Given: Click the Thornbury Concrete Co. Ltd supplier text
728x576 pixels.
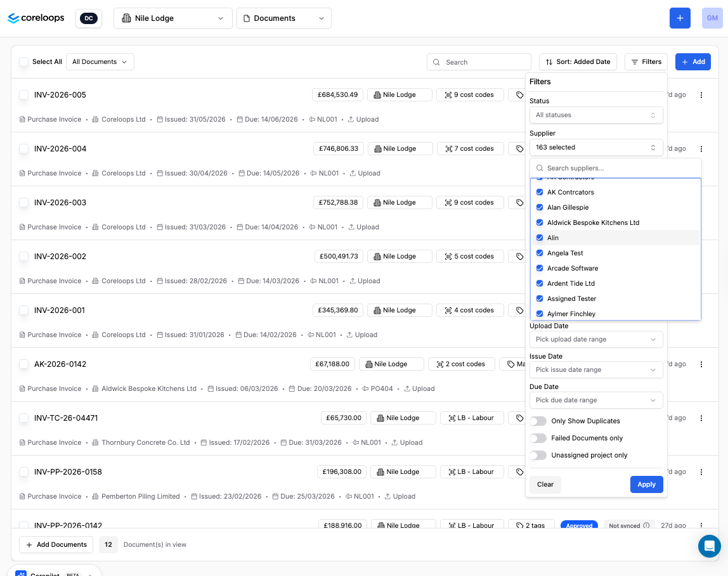Looking at the screenshot, I should pos(145,442).
